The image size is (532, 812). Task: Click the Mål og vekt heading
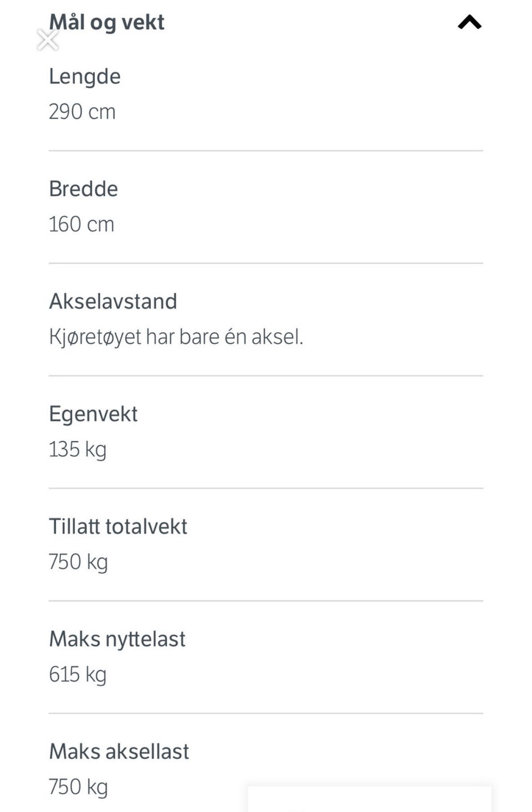coord(106,22)
